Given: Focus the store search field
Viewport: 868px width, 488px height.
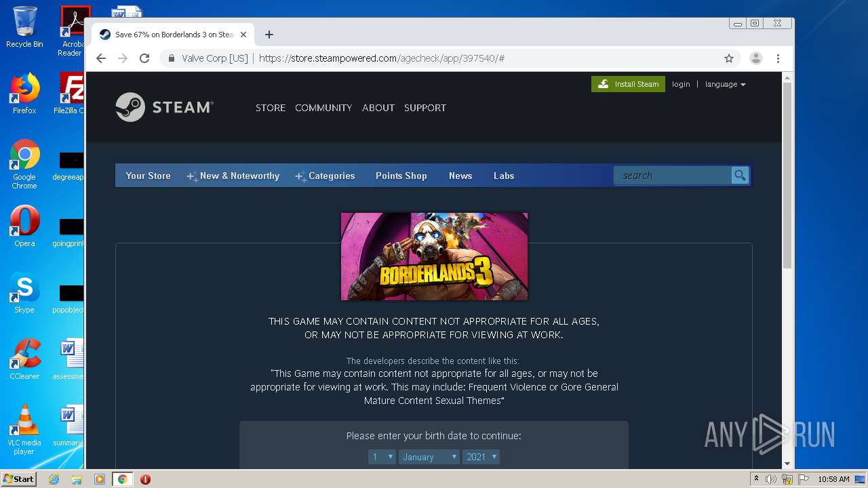Looking at the screenshot, I should tap(672, 176).
